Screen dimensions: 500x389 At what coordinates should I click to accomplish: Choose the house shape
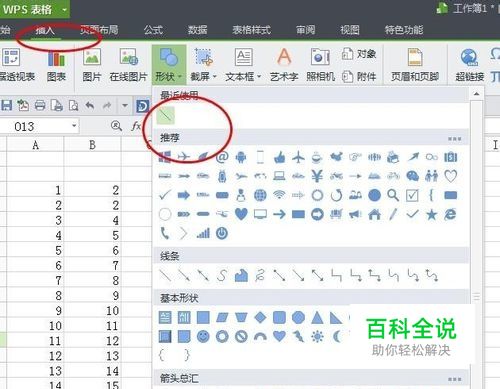click(x=374, y=214)
